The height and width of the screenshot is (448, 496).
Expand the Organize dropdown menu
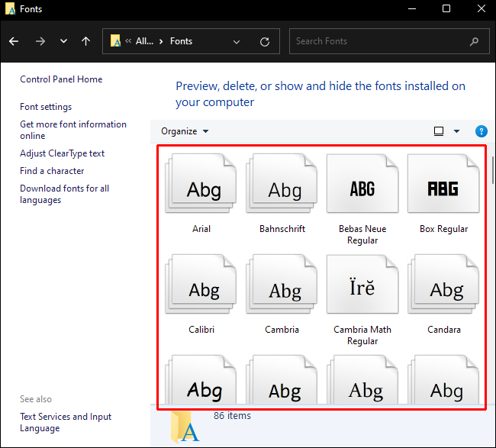pos(185,131)
